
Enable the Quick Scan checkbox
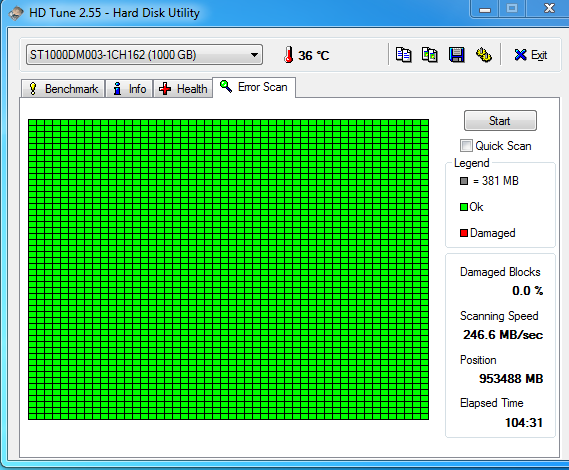[x=466, y=146]
